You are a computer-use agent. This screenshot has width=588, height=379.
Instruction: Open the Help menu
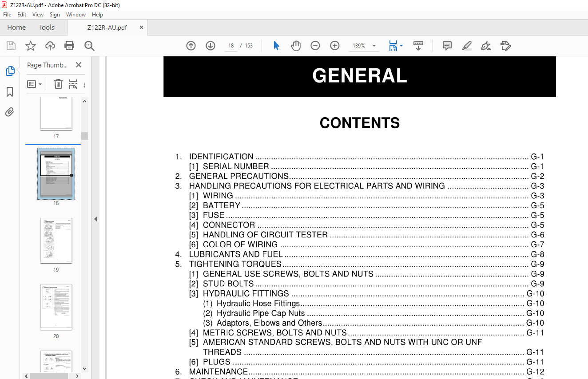(97, 15)
